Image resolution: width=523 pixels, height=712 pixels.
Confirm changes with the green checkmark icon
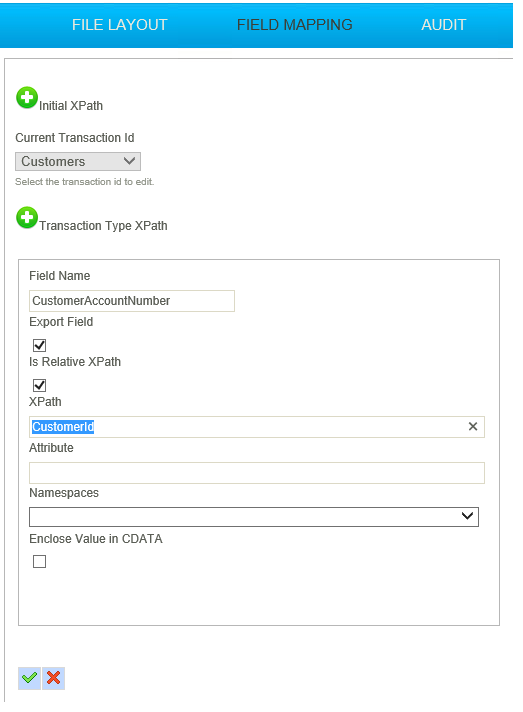tap(30, 678)
